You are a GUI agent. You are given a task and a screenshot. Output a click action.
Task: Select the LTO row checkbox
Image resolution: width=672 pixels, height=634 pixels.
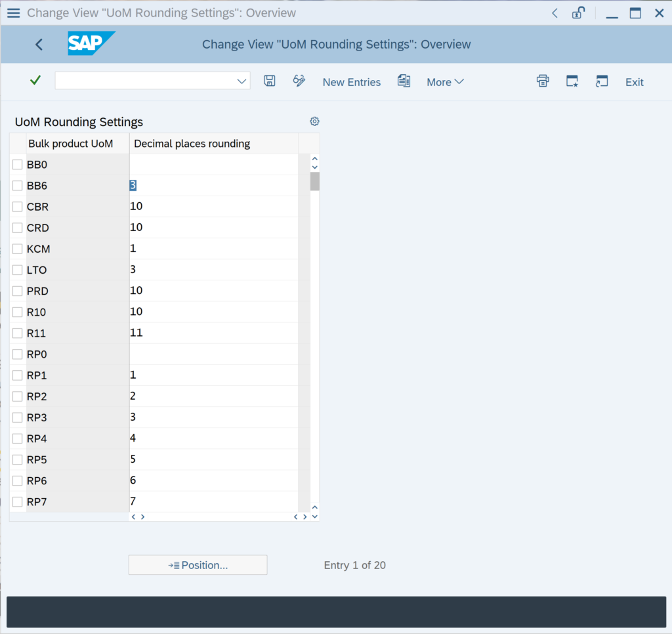pos(17,270)
